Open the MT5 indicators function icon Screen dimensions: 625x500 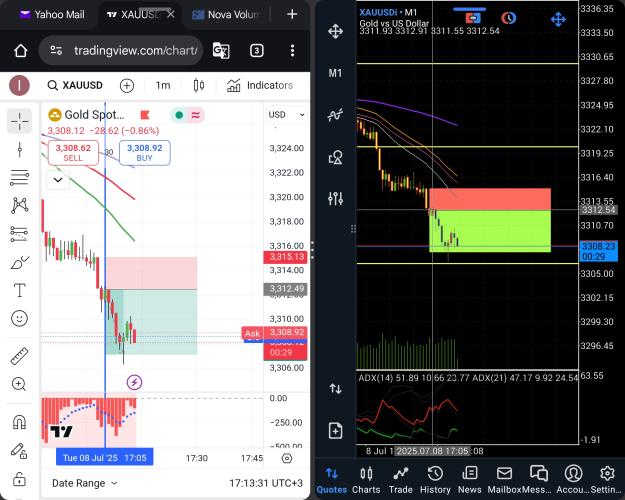click(x=335, y=115)
